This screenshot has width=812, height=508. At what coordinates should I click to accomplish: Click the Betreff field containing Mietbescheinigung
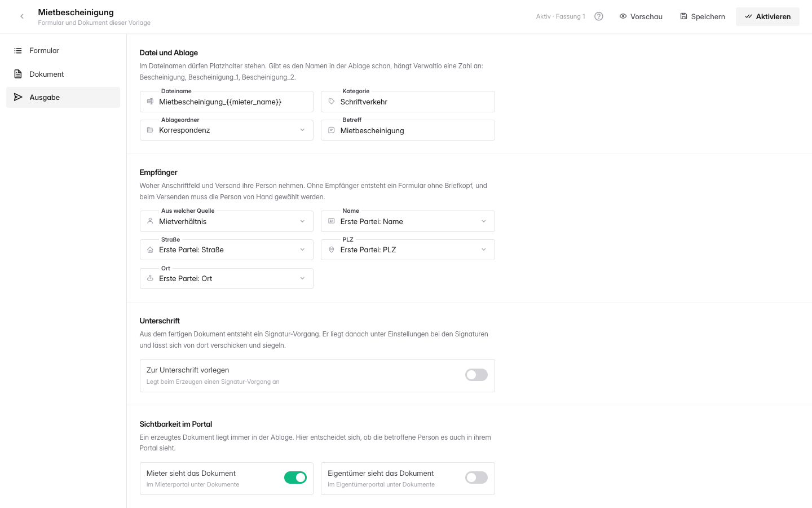pyautogui.click(x=408, y=130)
